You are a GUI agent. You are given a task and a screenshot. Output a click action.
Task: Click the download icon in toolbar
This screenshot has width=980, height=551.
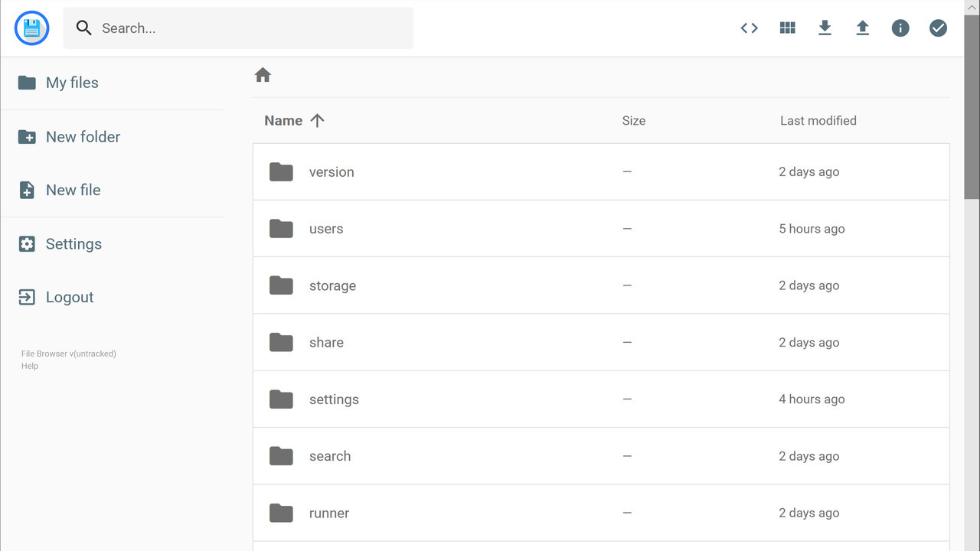[825, 28]
